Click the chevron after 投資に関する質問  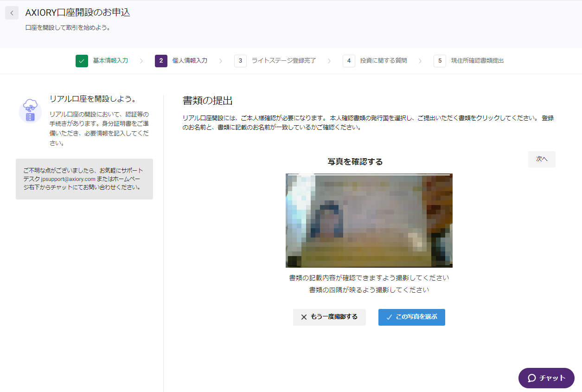point(420,61)
